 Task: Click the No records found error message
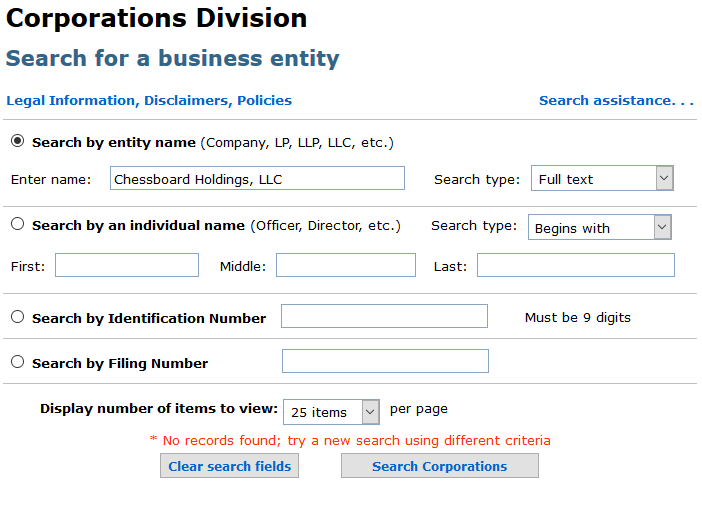click(x=351, y=440)
